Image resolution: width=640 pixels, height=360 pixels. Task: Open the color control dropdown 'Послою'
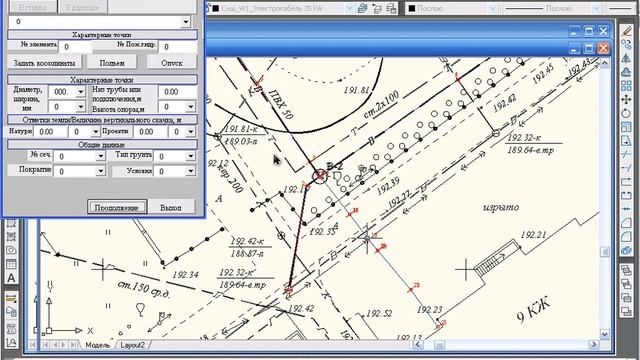492,8
